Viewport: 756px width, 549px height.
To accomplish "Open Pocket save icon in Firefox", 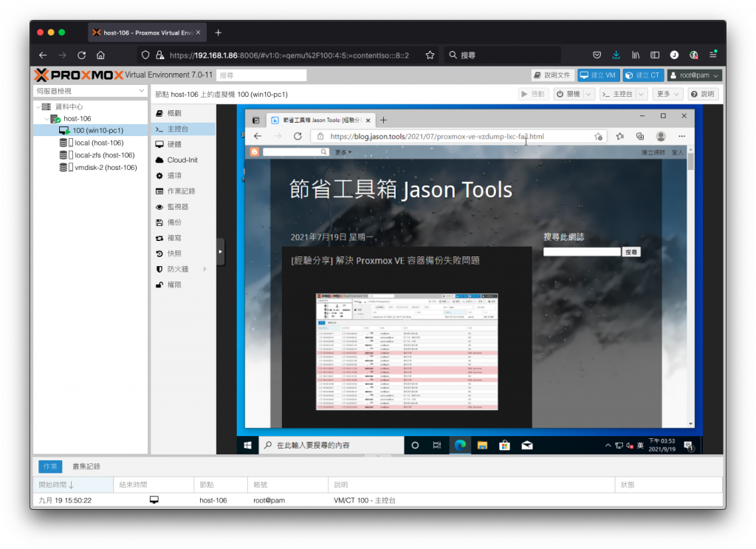I will pyautogui.click(x=597, y=55).
